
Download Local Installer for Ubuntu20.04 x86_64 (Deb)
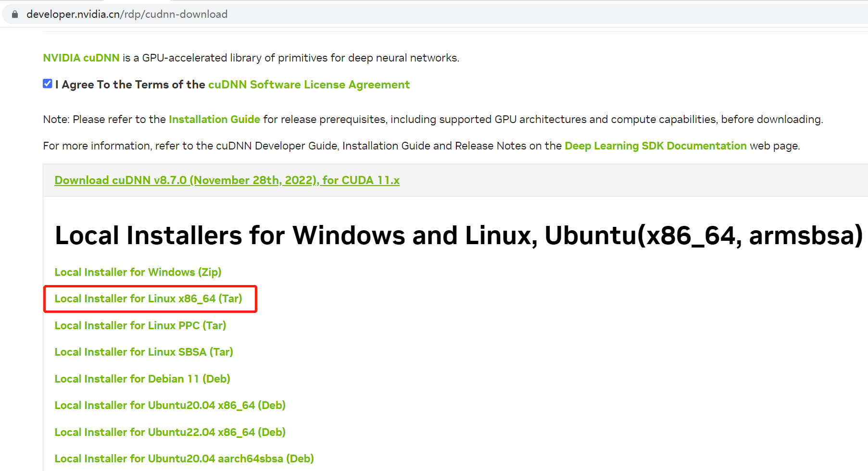click(x=170, y=405)
